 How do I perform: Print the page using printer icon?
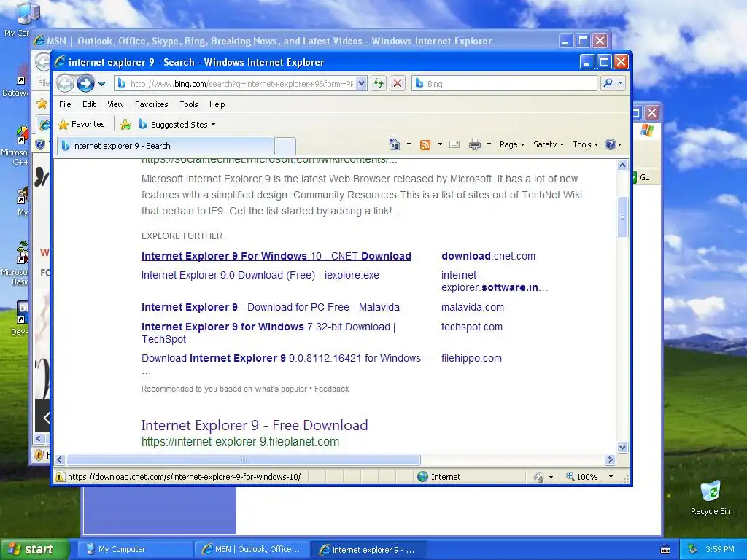[x=475, y=145]
